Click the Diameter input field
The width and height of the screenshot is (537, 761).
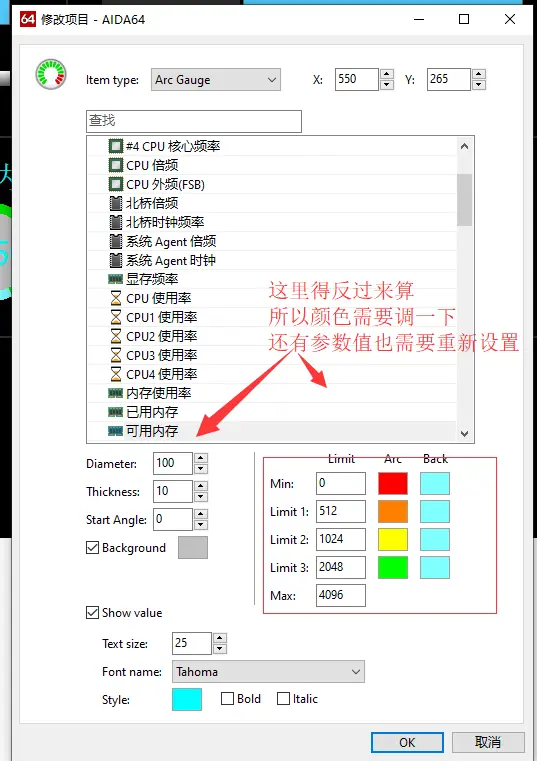click(x=173, y=463)
